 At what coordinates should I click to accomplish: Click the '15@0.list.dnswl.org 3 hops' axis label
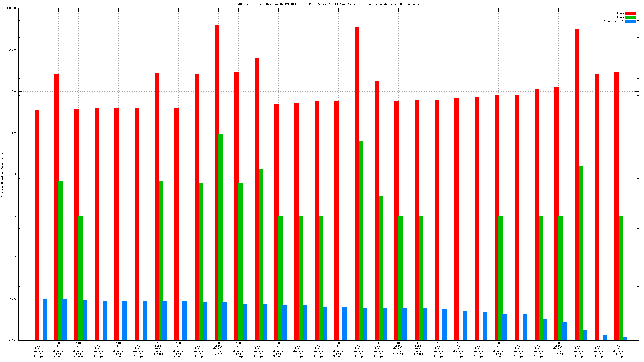point(139,350)
